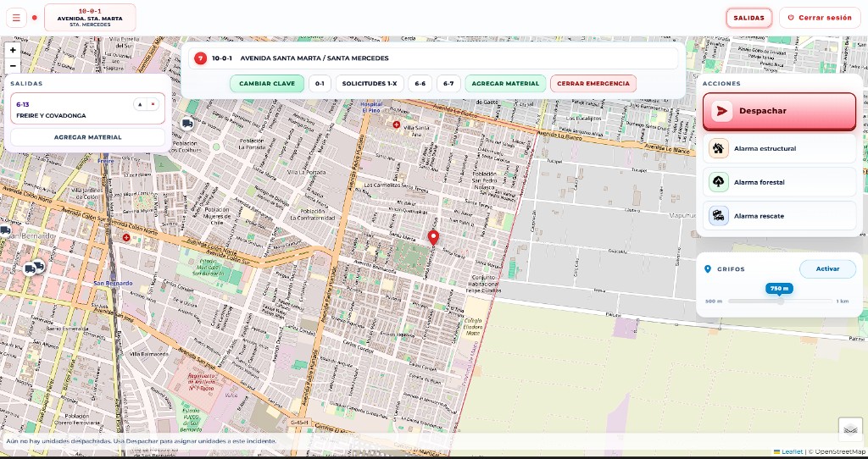Click the 'GRIFOS' heading text
This screenshot has width=868, height=459.
(732, 269)
